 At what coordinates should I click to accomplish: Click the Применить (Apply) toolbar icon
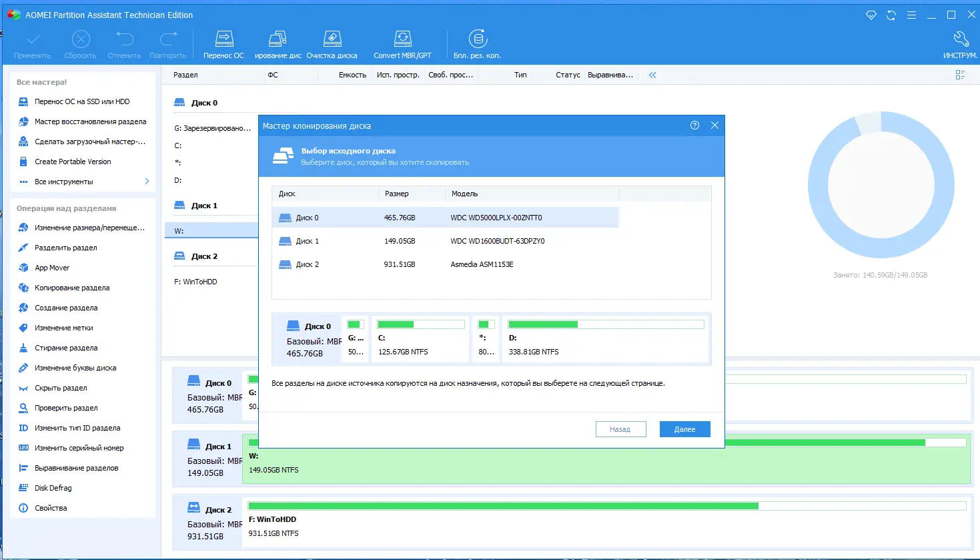pyautogui.click(x=33, y=39)
